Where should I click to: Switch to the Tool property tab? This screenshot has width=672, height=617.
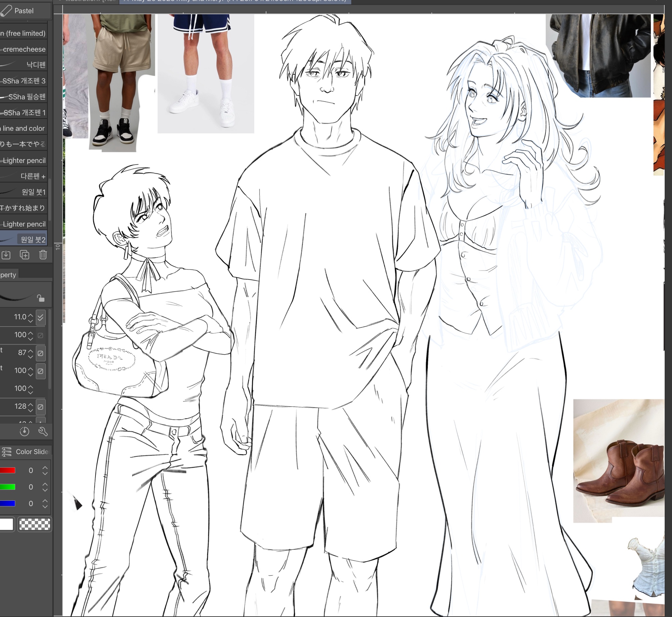pyautogui.click(x=8, y=275)
